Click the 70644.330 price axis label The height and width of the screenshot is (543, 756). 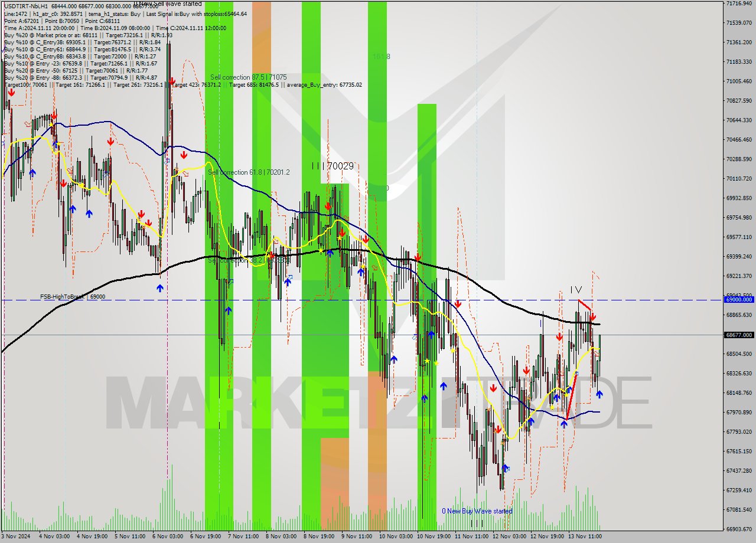point(739,120)
